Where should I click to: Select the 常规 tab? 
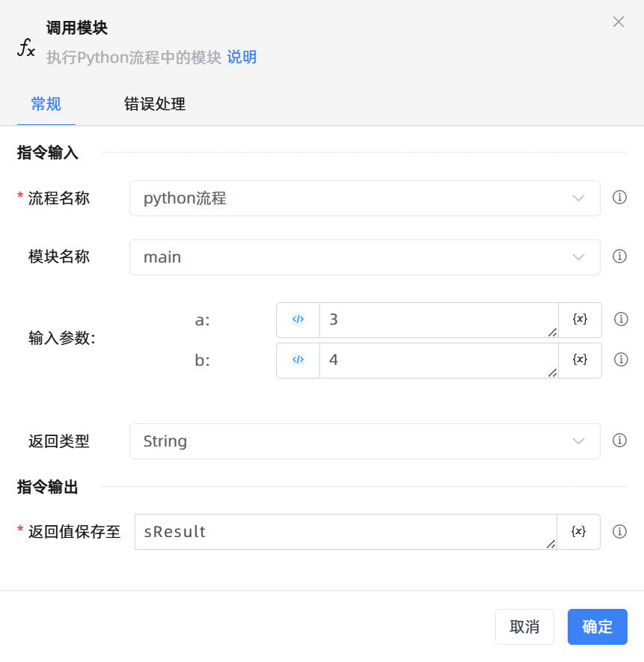45,105
